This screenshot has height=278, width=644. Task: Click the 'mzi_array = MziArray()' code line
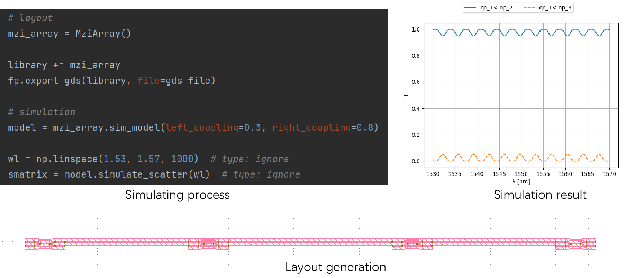[x=70, y=34]
